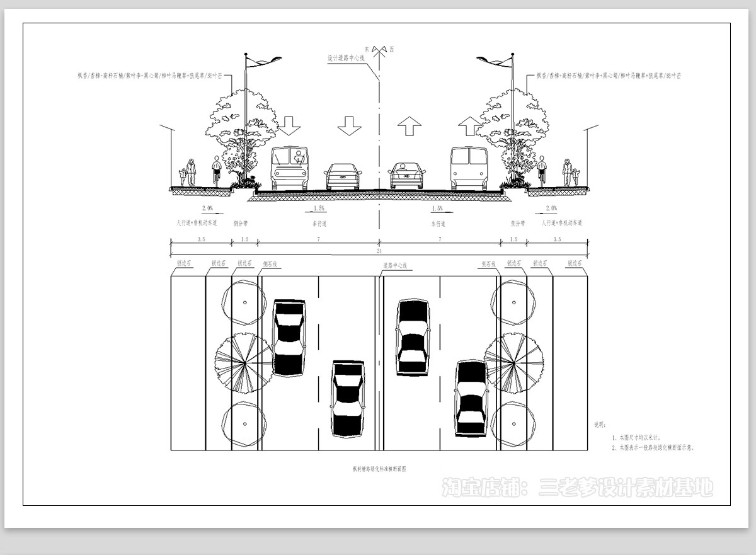Click the 24 total width dimension
This screenshot has width=756, height=555.
(x=379, y=251)
